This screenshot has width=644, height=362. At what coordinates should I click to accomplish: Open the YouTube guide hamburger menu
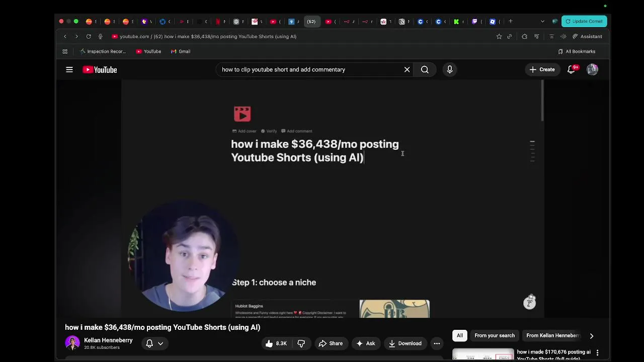tap(69, 70)
